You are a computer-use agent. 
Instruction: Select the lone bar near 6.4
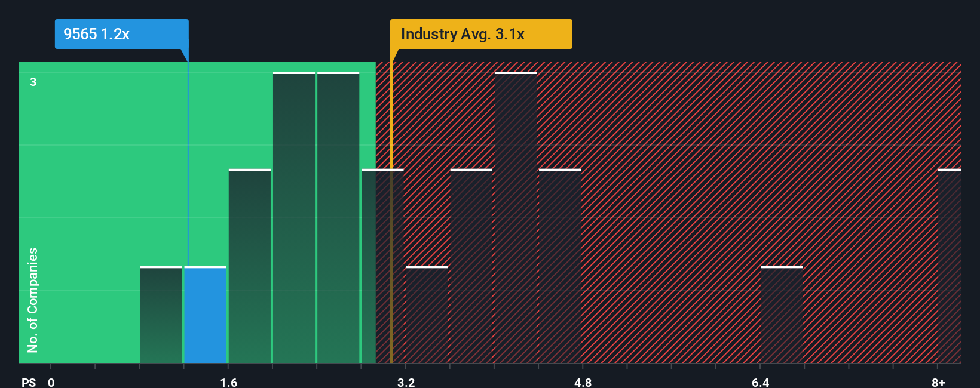coord(782,315)
